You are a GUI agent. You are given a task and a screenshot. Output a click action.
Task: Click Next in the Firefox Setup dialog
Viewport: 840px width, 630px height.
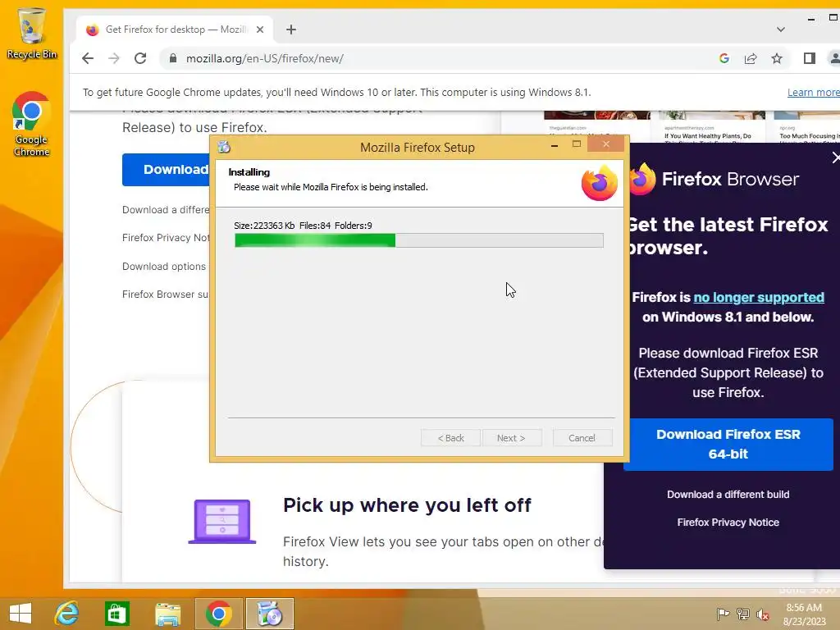(512, 438)
